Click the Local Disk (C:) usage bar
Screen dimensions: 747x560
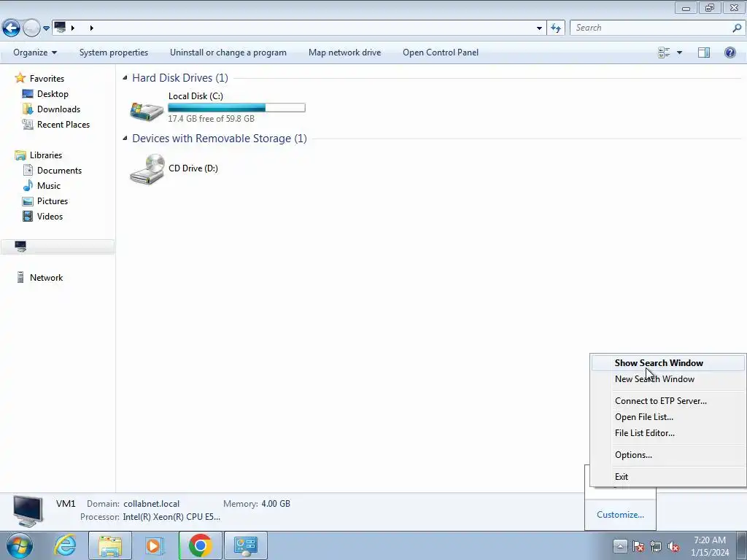tap(236, 108)
